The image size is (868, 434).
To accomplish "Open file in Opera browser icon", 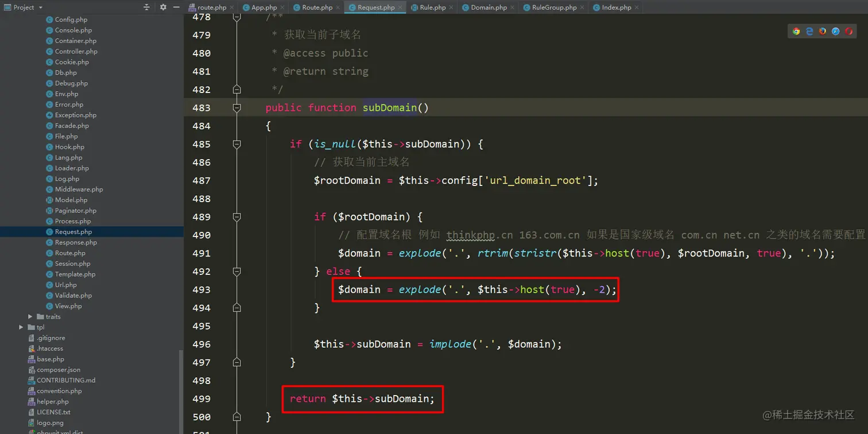I will [848, 32].
